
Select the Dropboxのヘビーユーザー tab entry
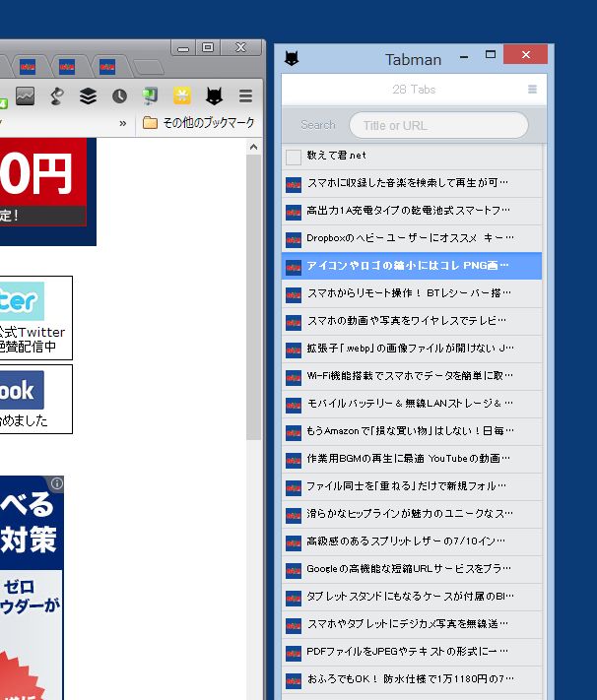point(412,239)
